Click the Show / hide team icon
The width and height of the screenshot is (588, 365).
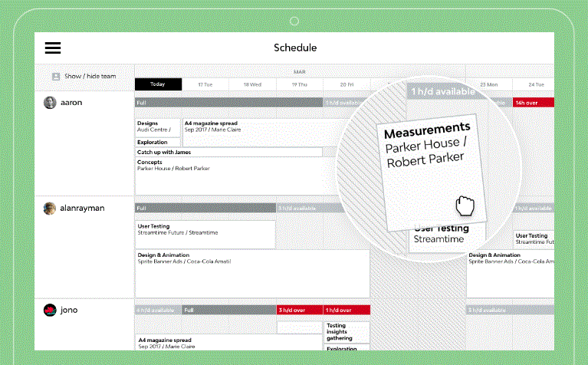[56, 77]
